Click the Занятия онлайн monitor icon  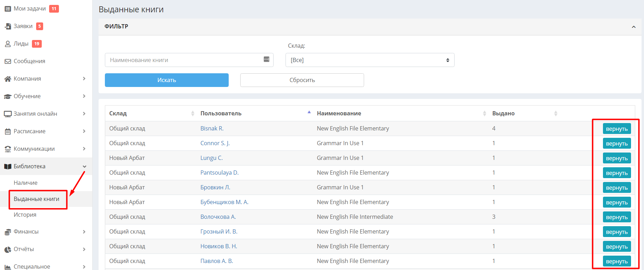point(8,114)
